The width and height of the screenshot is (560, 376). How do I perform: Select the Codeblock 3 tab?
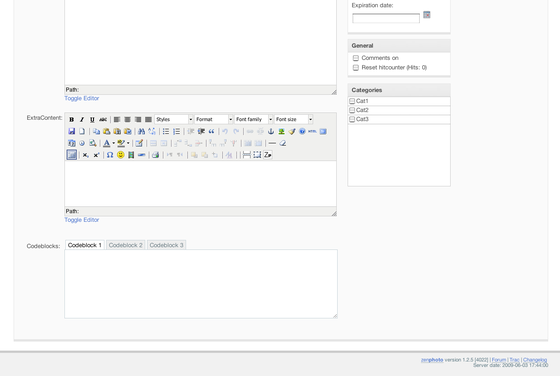166,245
